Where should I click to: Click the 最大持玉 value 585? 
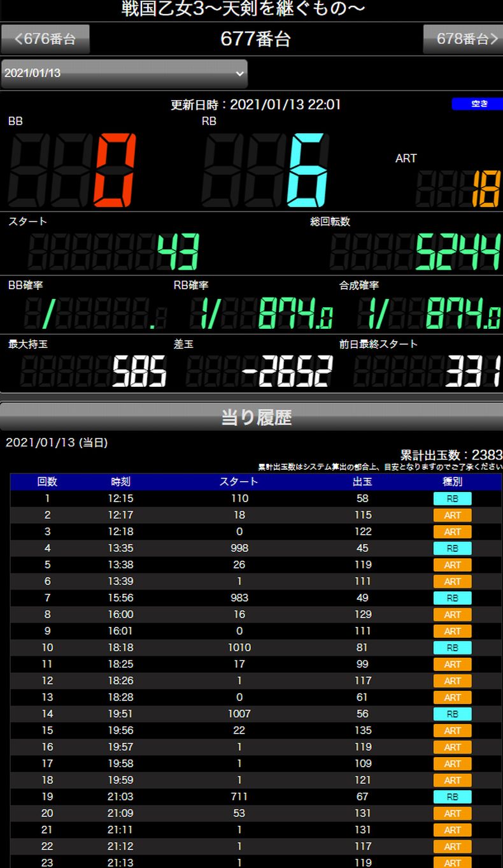coord(140,372)
